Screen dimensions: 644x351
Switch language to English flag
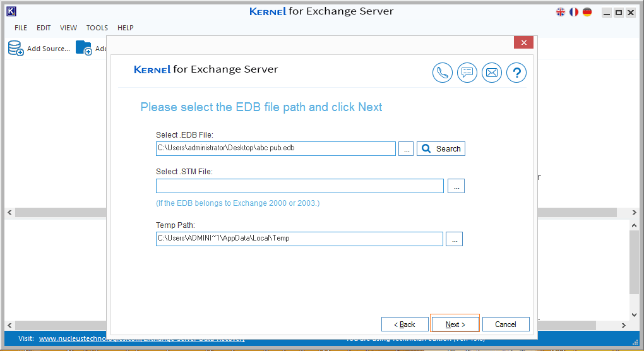point(561,12)
